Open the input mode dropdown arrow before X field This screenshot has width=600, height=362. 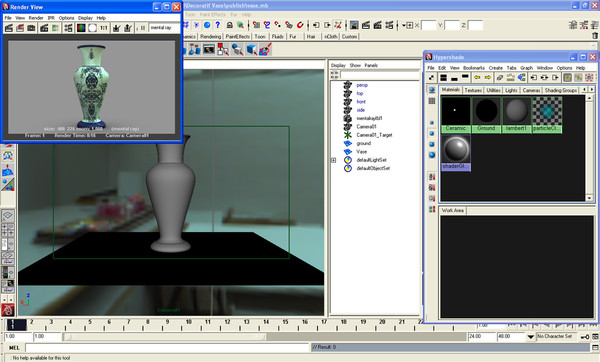pos(404,26)
